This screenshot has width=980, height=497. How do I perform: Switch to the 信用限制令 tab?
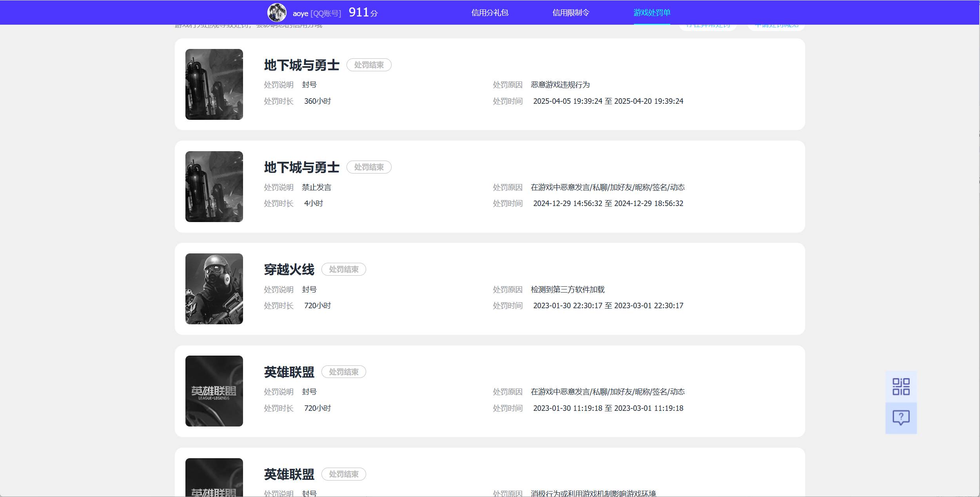pos(571,12)
